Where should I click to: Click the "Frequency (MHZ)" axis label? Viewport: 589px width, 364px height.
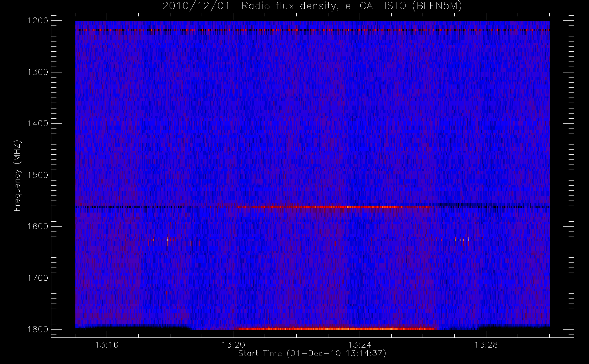17,175
